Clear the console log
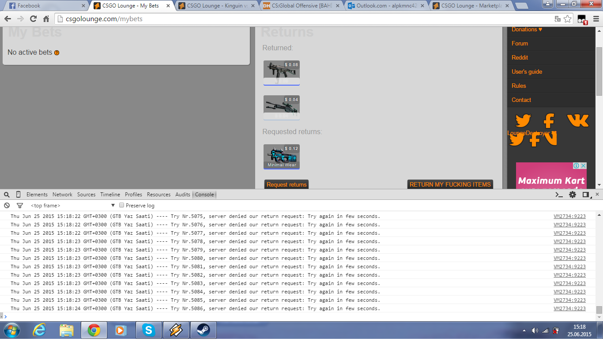This screenshot has height=364, width=603. [7, 206]
